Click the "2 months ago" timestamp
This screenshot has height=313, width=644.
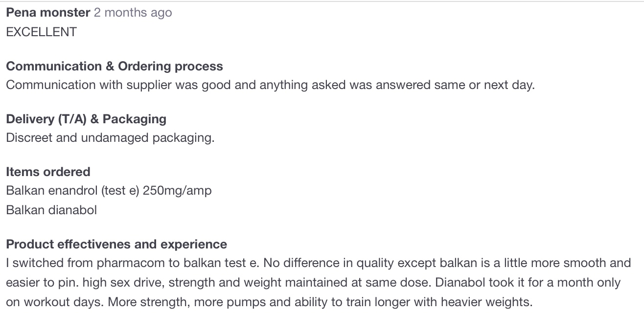tap(133, 13)
